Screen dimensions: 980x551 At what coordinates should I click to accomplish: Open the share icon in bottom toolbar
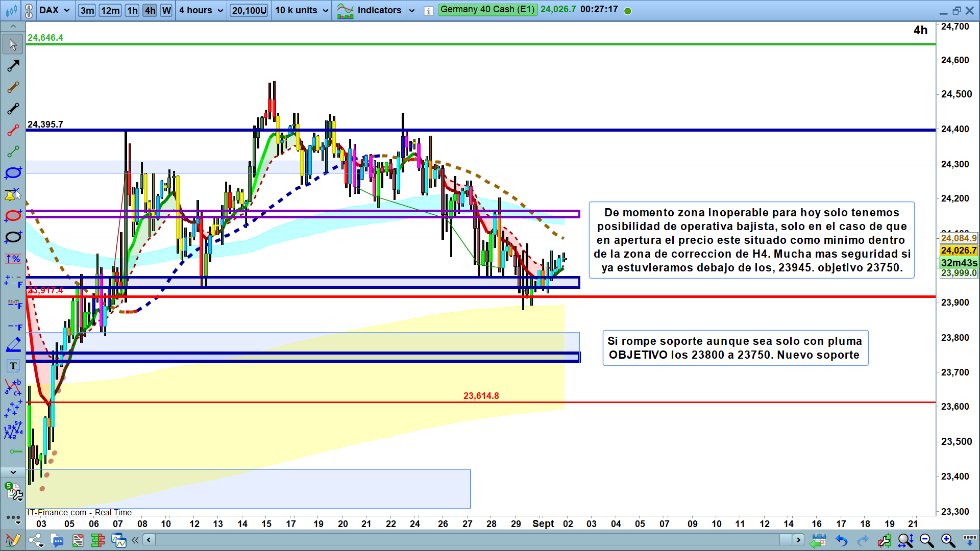(x=36, y=540)
